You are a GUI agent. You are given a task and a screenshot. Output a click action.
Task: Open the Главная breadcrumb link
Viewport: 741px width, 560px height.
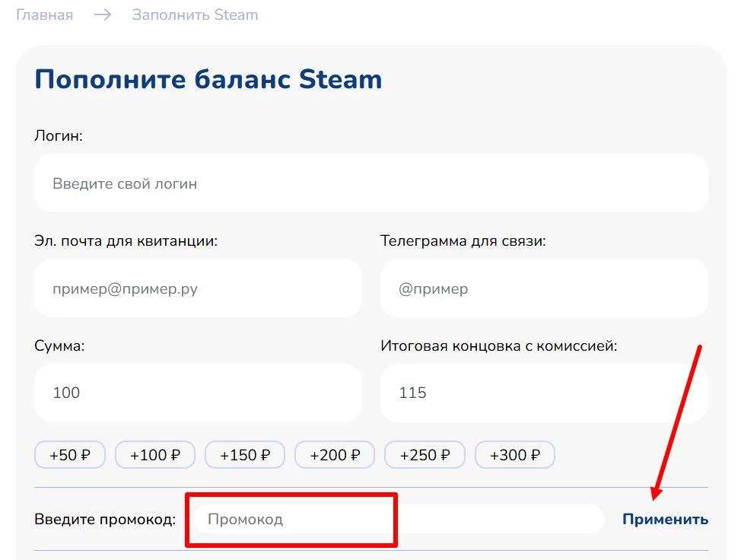click(x=44, y=14)
